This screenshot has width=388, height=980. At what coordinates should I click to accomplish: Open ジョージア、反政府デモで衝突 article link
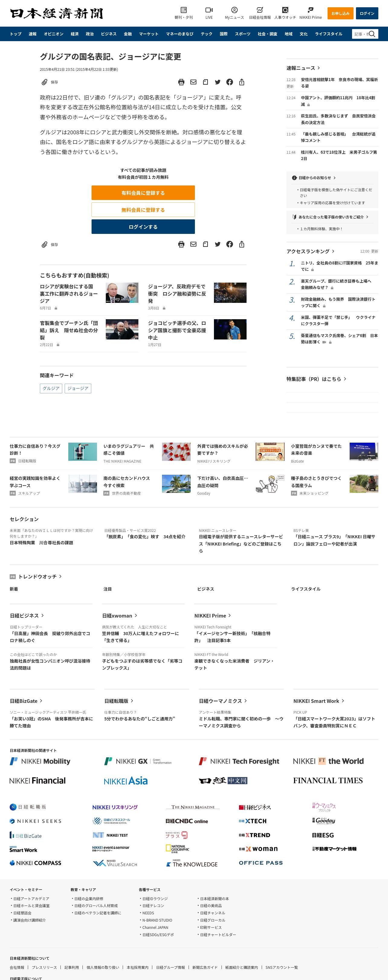pyautogui.click(x=177, y=294)
